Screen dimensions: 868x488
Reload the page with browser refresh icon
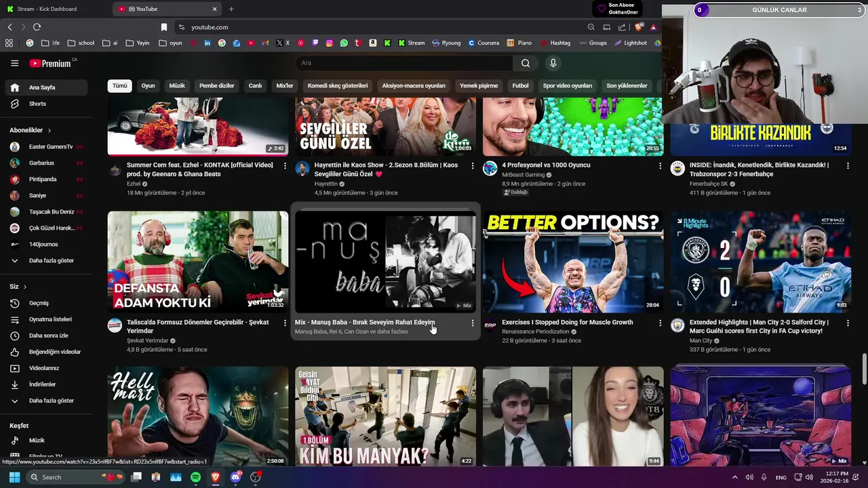(x=37, y=27)
